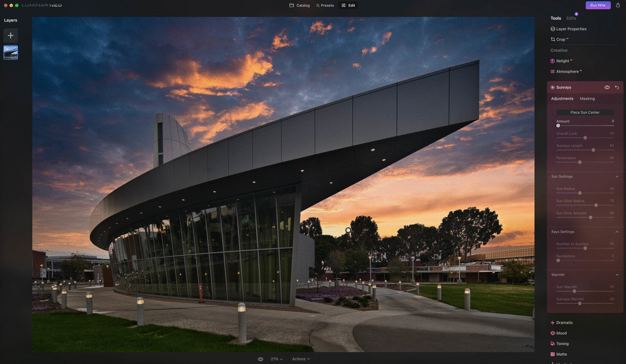Click the Sunrays Amount slider
This screenshot has width=626, height=364.
point(585,126)
